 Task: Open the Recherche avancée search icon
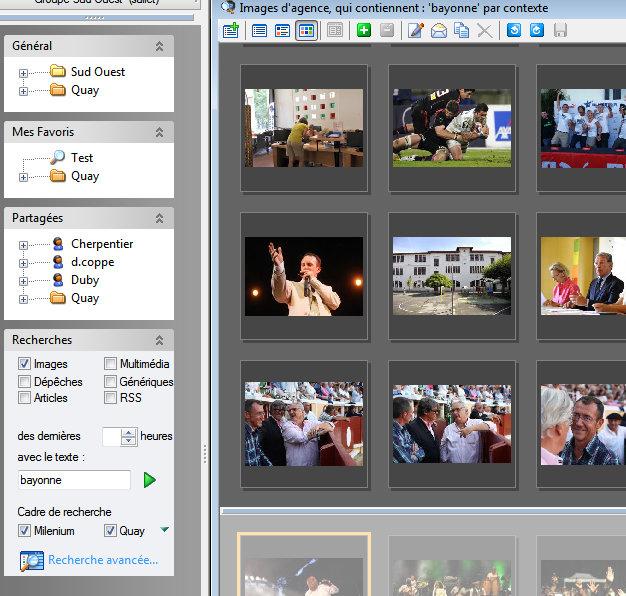tap(32, 561)
